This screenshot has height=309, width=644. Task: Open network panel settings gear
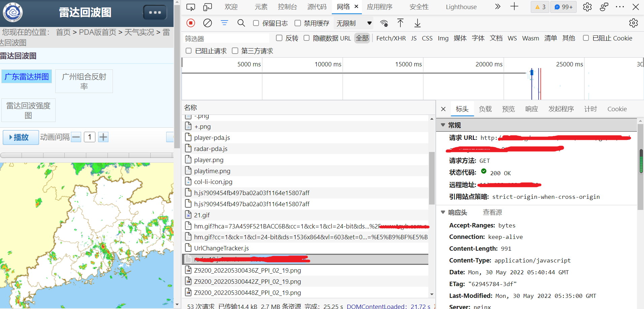634,23
